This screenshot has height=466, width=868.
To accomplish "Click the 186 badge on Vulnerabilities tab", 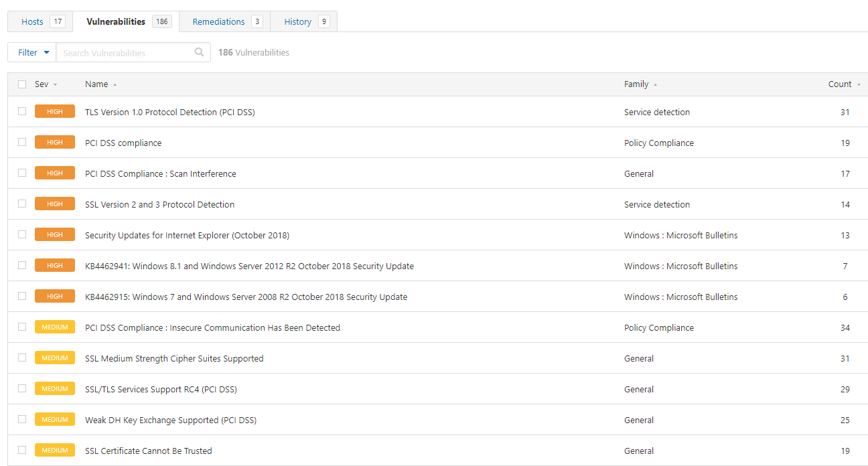I will (x=161, y=21).
